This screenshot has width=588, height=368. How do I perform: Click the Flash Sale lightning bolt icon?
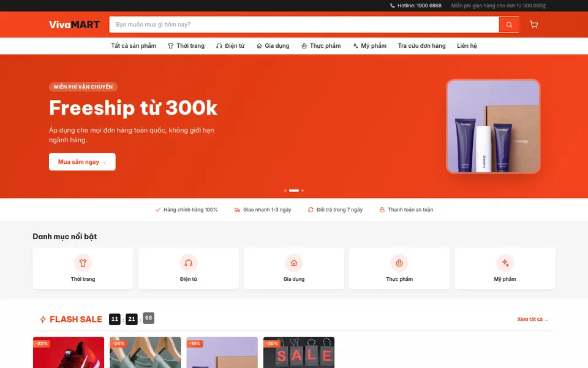(43, 319)
